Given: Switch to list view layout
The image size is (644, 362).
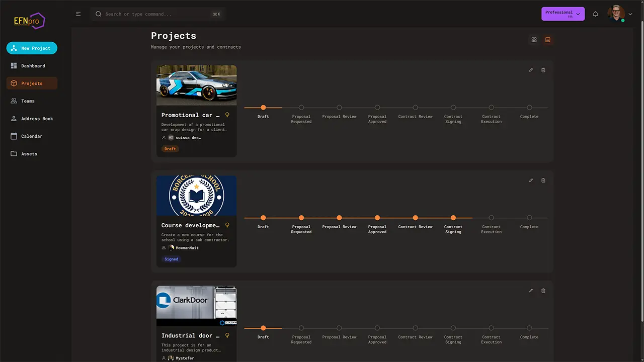Looking at the screenshot, I should click(548, 40).
